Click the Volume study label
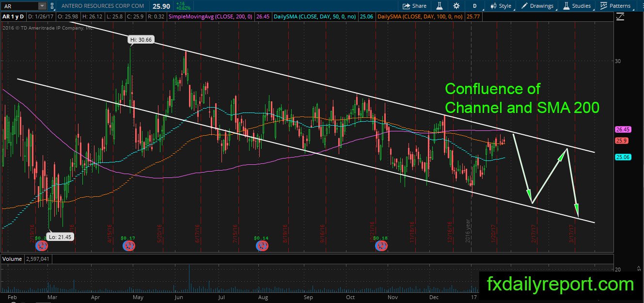 (12, 259)
